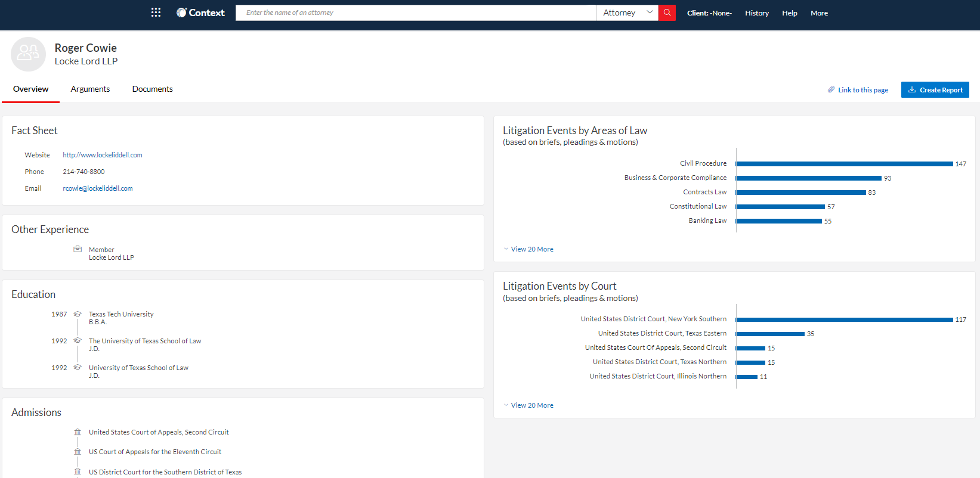This screenshot has width=980, height=478.
Task: Open the apps grid launcher icon
Action: point(156,13)
